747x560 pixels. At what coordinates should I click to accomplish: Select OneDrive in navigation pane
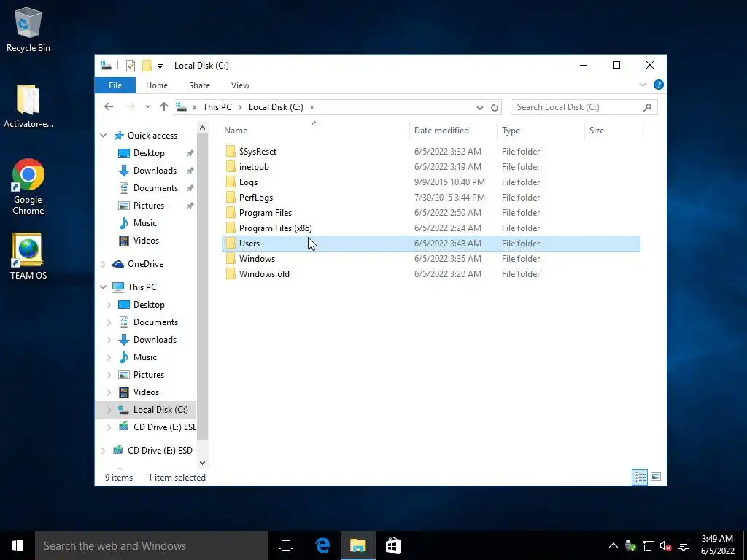pos(145,264)
